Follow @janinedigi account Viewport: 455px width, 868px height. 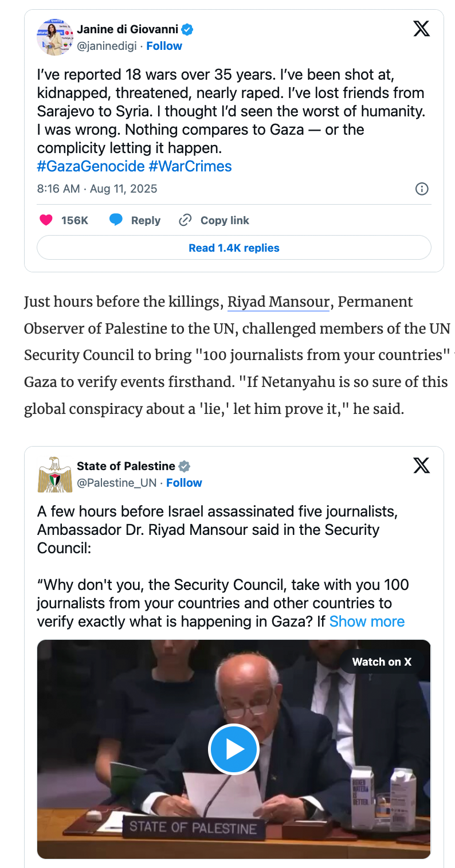click(164, 46)
